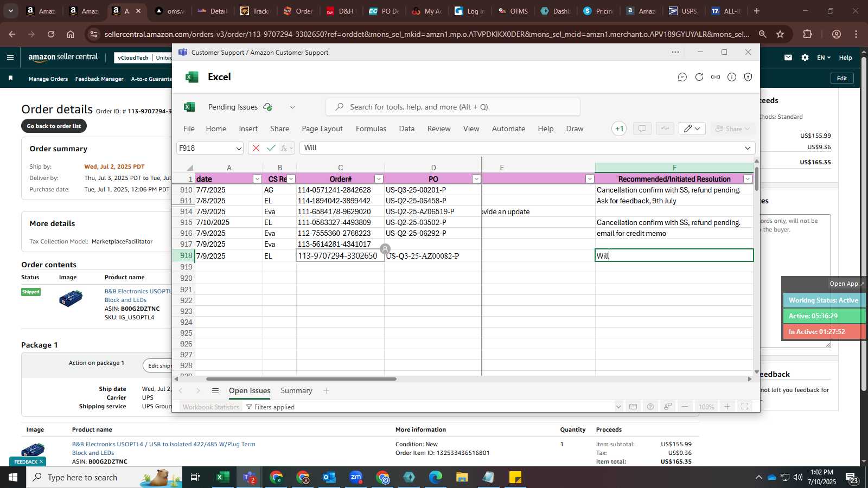Screen dimensions: 868x488
Task: Open File Explorer from the taskbar
Action: click(x=462, y=477)
